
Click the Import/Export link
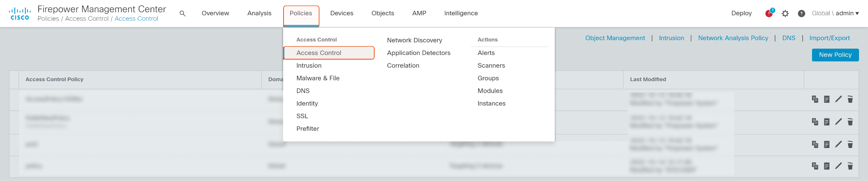coord(829,38)
